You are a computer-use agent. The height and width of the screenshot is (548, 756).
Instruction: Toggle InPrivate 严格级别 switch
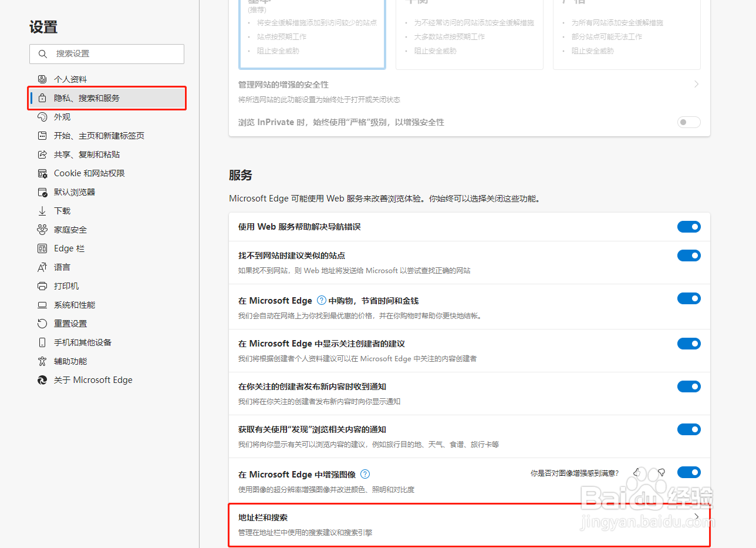pos(689,122)
